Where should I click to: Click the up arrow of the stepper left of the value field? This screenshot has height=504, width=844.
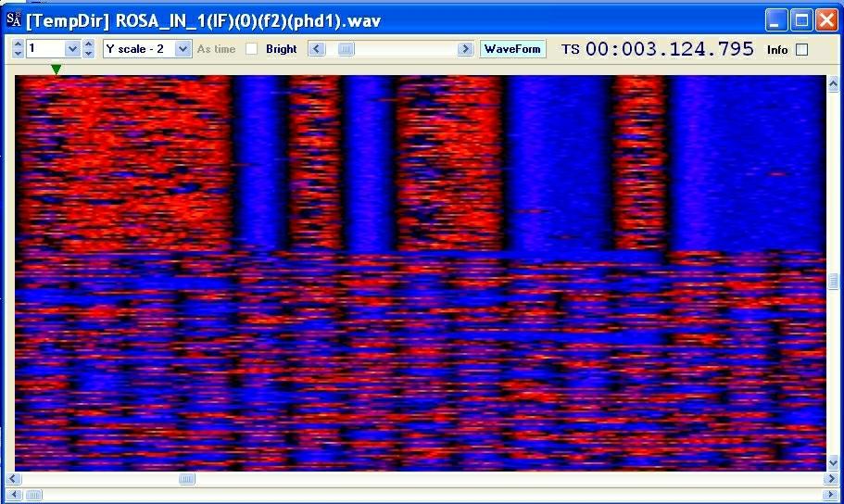click(x=18, y=44)
